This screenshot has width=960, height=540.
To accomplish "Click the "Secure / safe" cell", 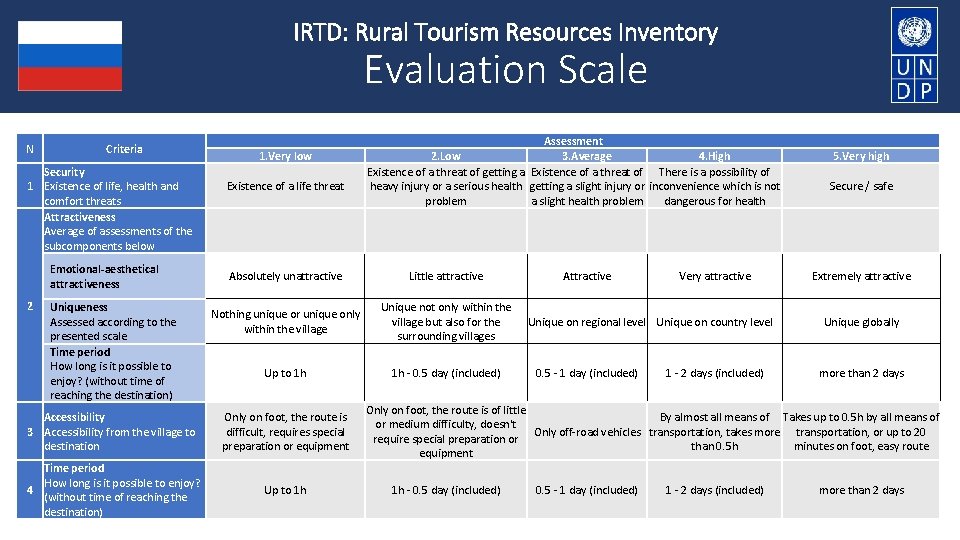I will click(861, 186).
